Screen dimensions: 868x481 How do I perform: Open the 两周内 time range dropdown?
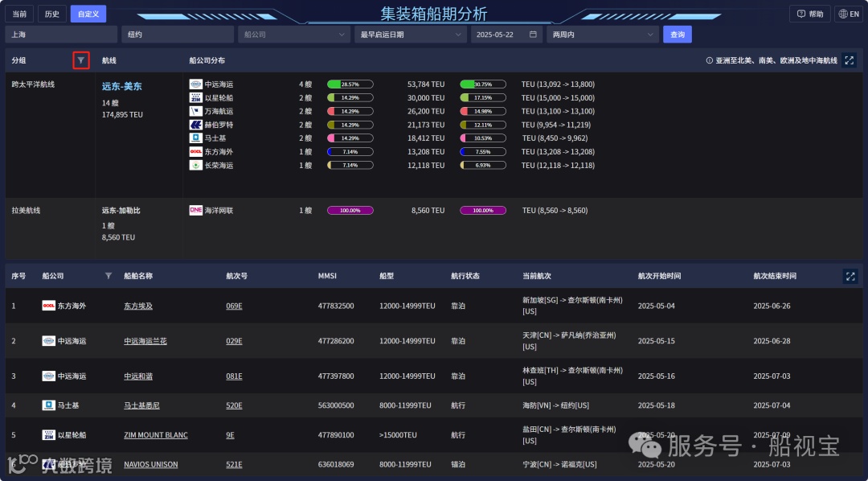(x=602, y=35)
